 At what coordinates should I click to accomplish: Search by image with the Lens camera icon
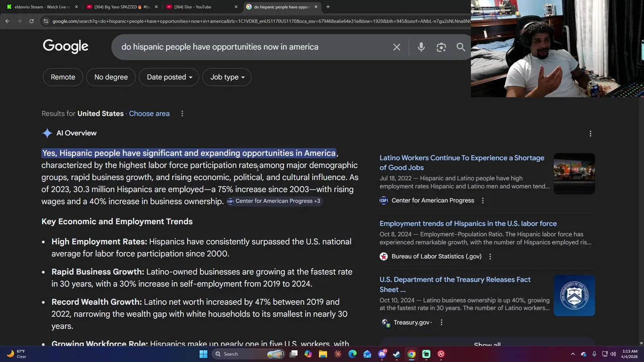point(441,47)
